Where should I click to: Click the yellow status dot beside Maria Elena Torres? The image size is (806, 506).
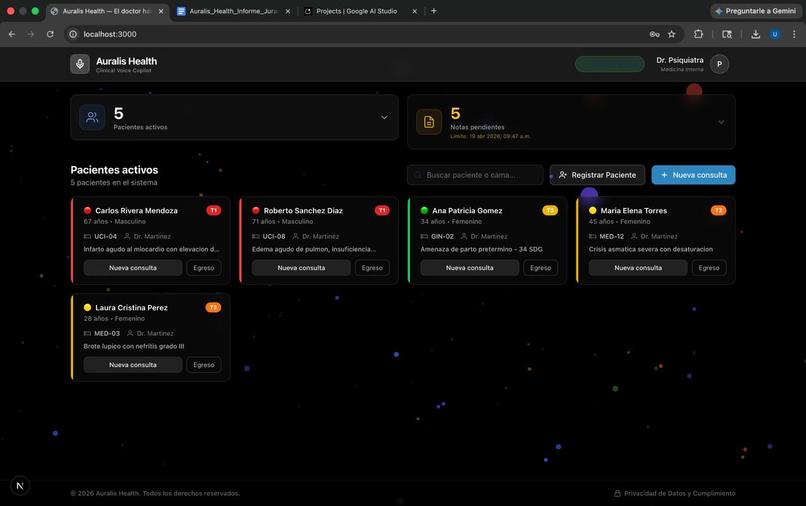click(x=593, y=210)
